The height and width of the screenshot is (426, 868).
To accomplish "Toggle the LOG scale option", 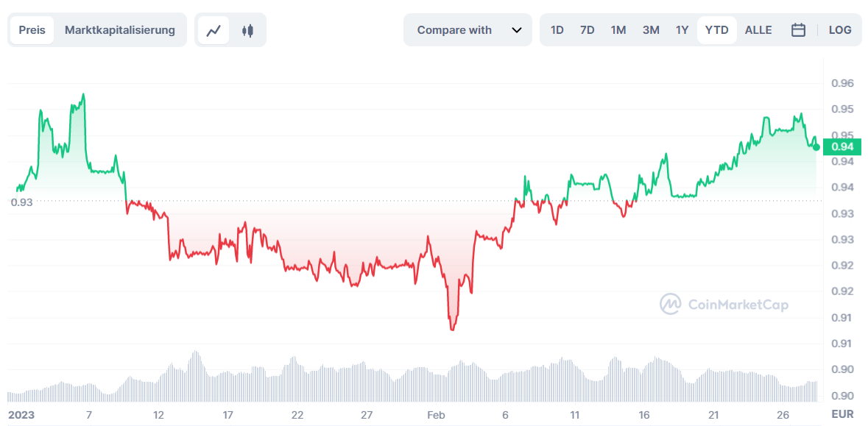I will pos(840,30).
